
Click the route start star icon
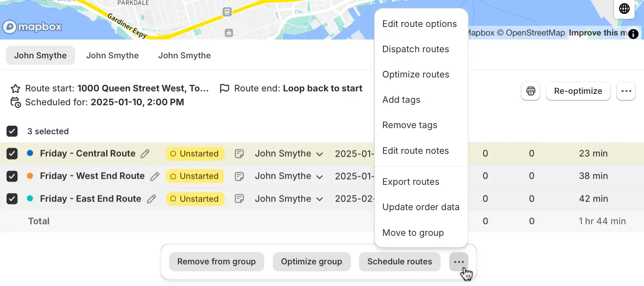point(16,89)
